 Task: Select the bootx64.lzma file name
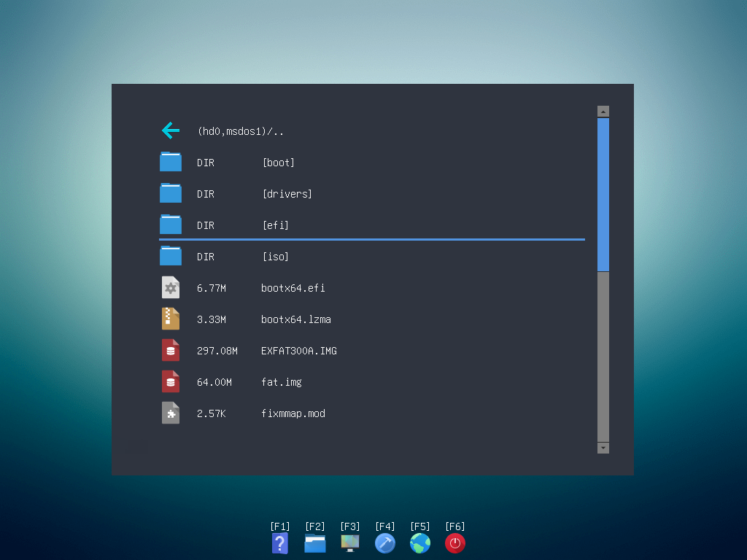tap(296, 319)
